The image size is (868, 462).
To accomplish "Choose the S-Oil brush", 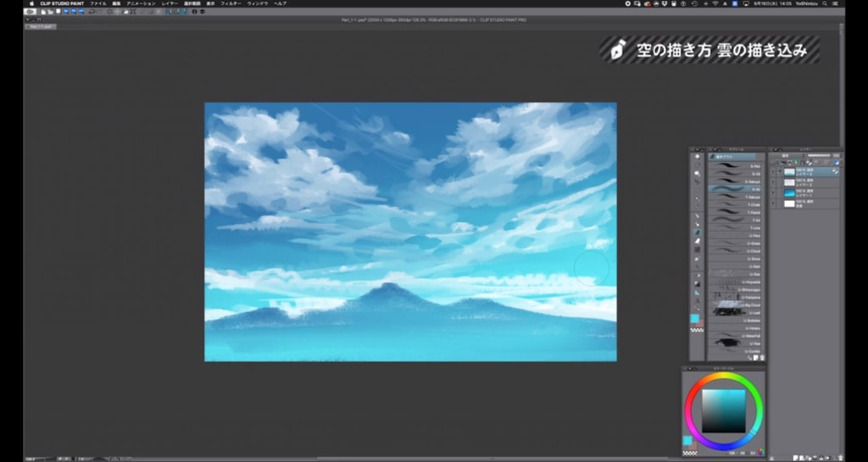I will click(x=736, y=174).
